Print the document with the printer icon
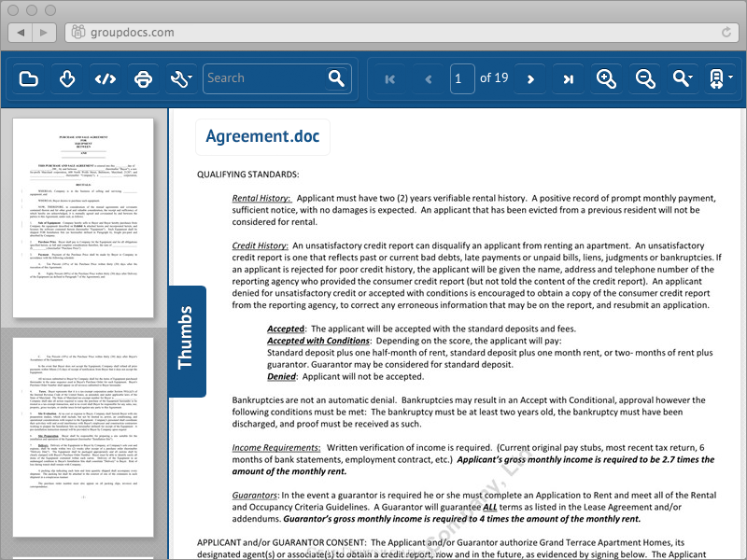747x560 pixels. (x=143, y=78)
